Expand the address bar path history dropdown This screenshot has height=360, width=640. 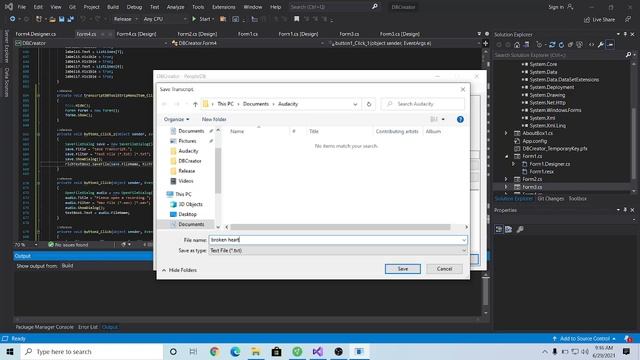pos(355,104)
